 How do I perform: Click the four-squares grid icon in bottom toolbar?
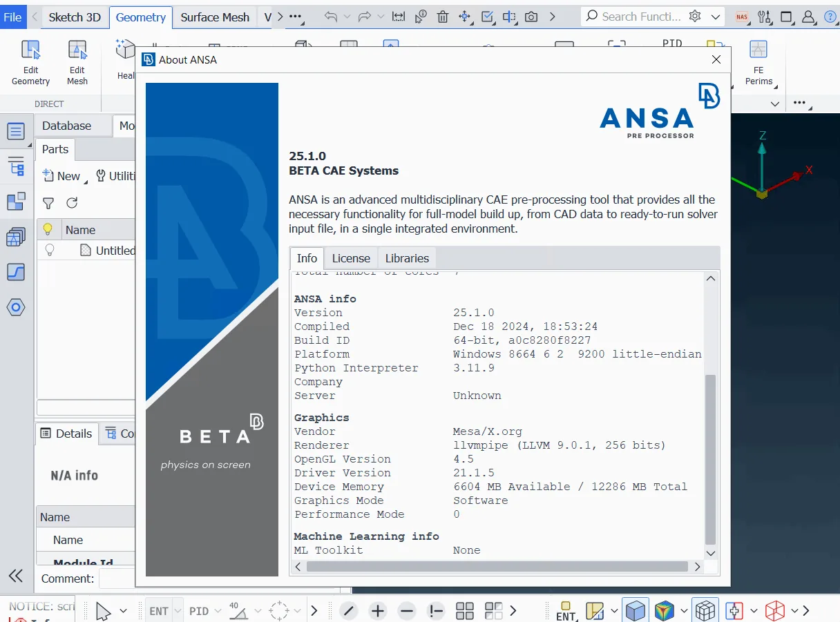click(x=465, y=611)
